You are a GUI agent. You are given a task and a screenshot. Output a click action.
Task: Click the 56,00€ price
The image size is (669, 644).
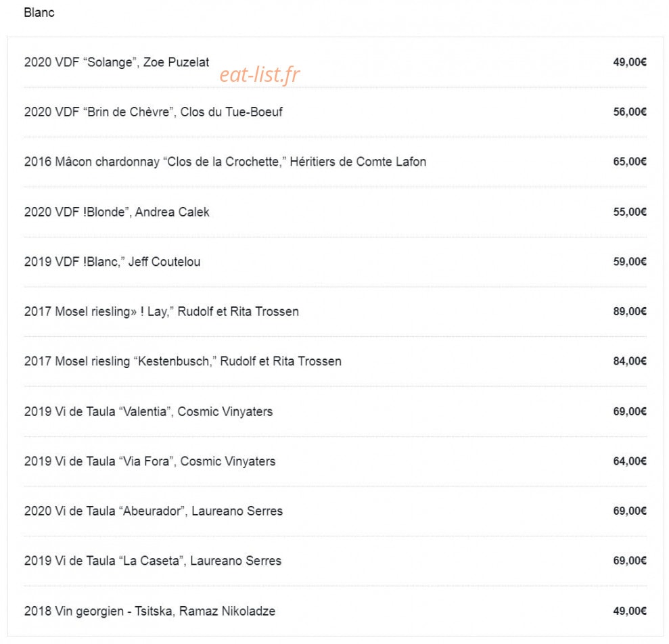pos(630,112)
